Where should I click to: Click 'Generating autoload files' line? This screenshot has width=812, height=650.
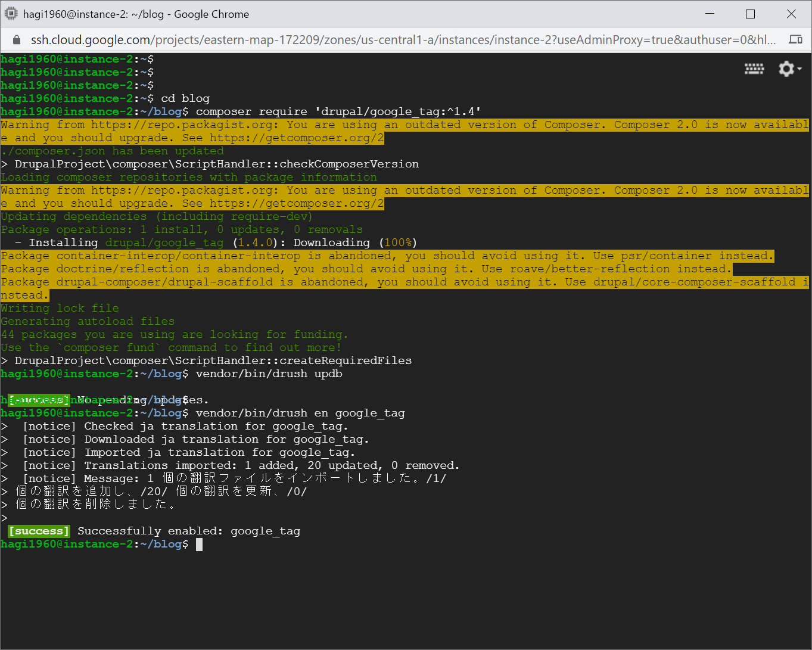tap(88, 321)
